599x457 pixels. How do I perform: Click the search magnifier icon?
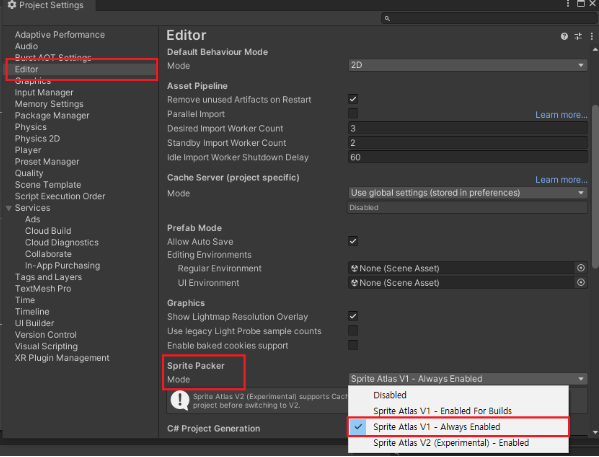tap(387, 18)
